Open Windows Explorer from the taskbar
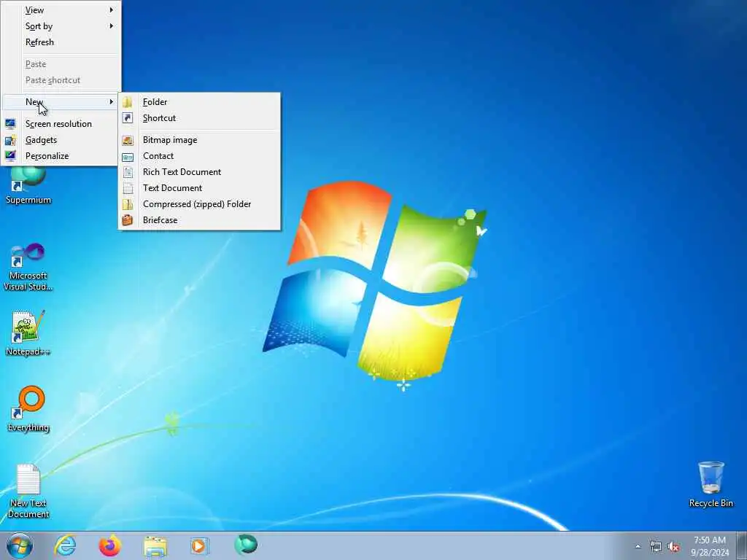Viewport: 747px width, 560px height. point(155,546)
